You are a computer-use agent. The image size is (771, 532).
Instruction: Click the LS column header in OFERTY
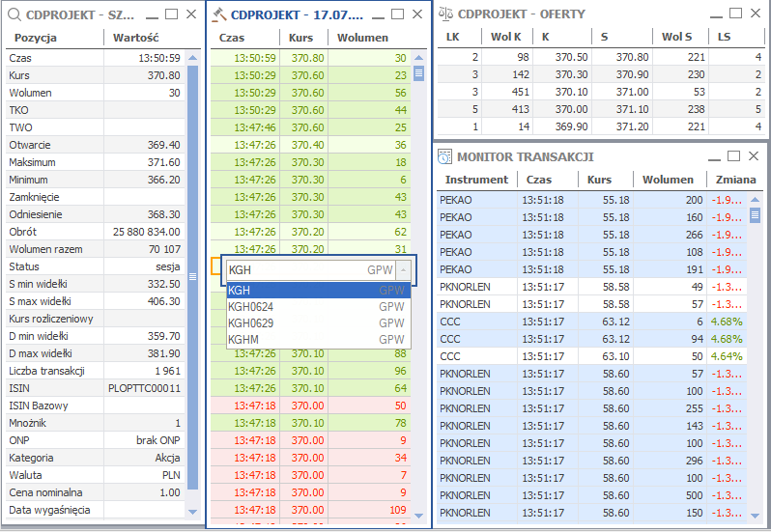pyautogui.click(x=725, y=37)
